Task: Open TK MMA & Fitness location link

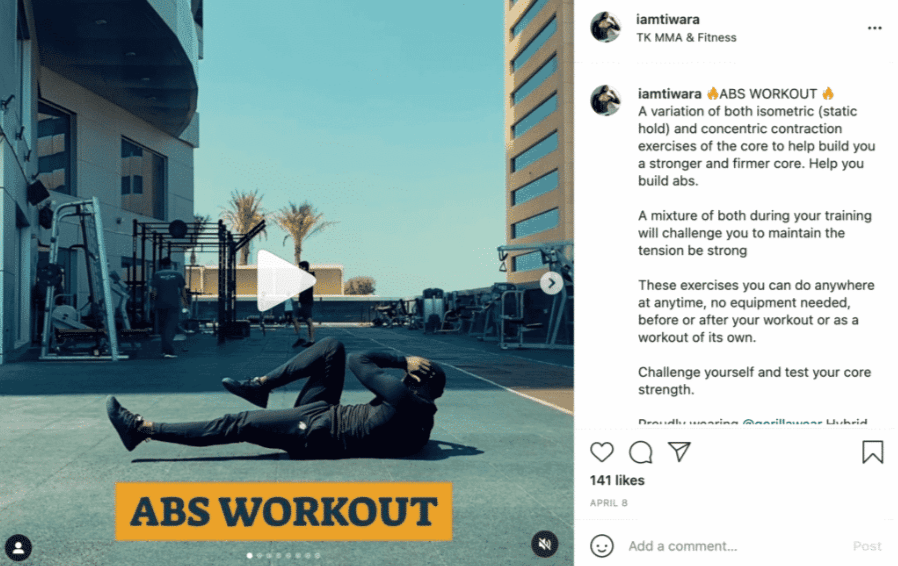Action: tap(686, 38)
